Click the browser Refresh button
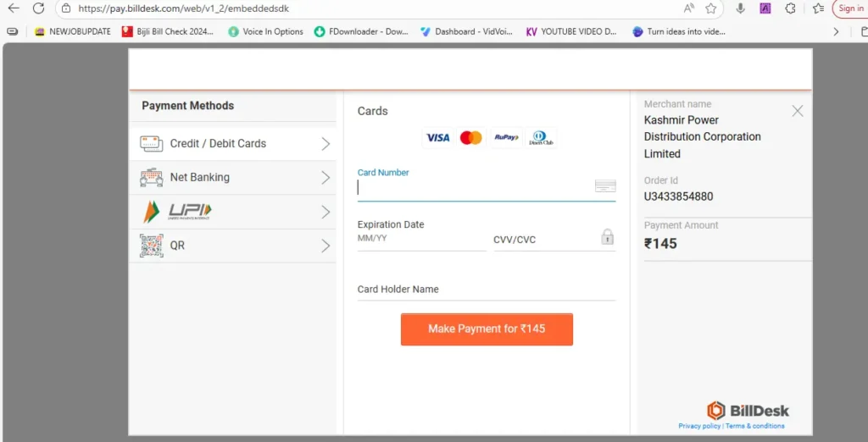 point(39,8)
